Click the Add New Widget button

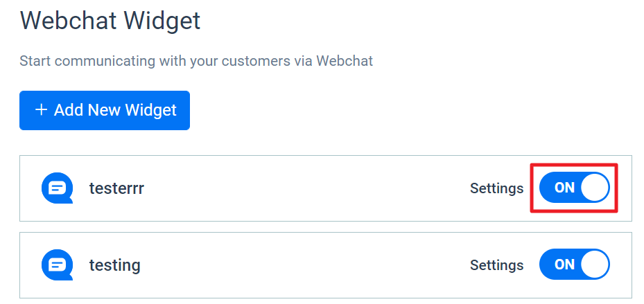tap(105, 110)
